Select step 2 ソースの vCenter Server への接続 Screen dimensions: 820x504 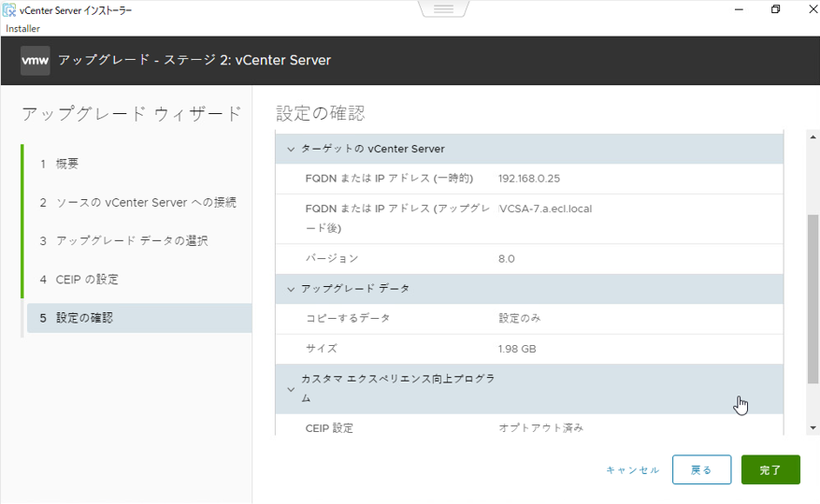click(138, 202)
